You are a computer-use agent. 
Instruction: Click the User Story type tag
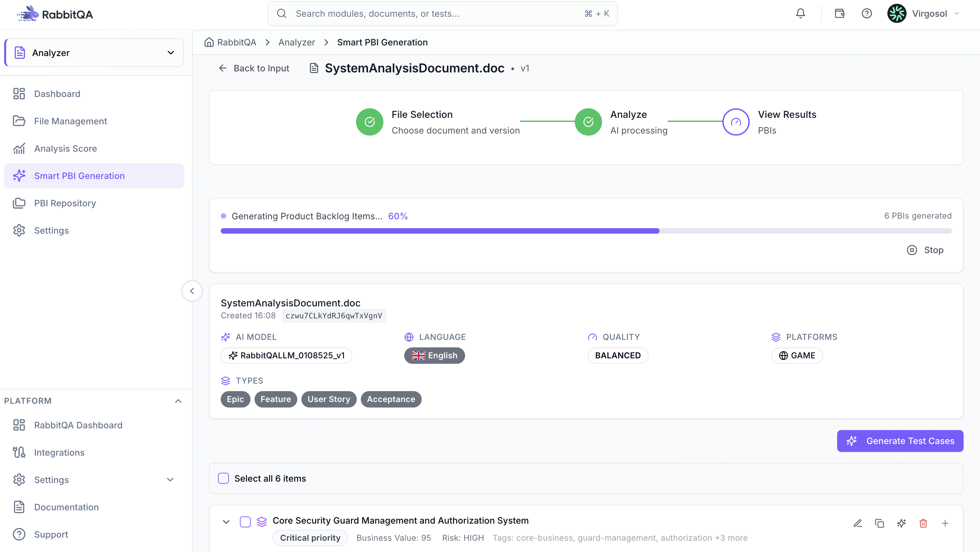tap(329, 399)
